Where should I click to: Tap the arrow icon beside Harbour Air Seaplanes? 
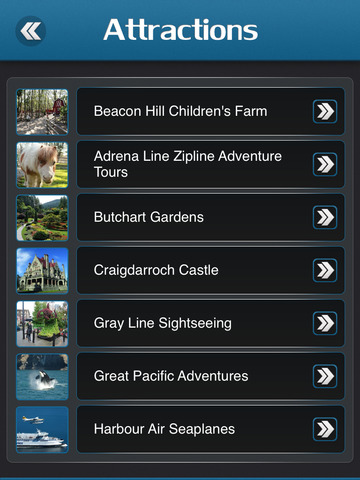point(325,429)
